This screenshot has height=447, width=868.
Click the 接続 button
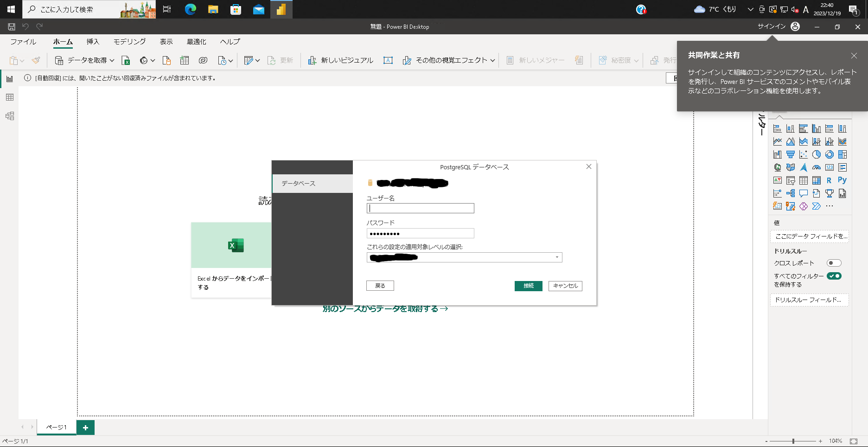pyautogui.click(x=529, y=286)
